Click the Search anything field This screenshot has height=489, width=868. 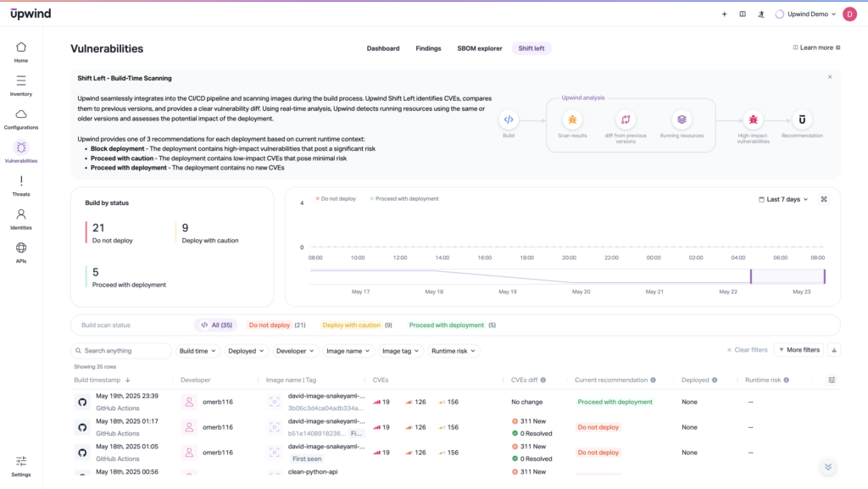pos(121,351)
